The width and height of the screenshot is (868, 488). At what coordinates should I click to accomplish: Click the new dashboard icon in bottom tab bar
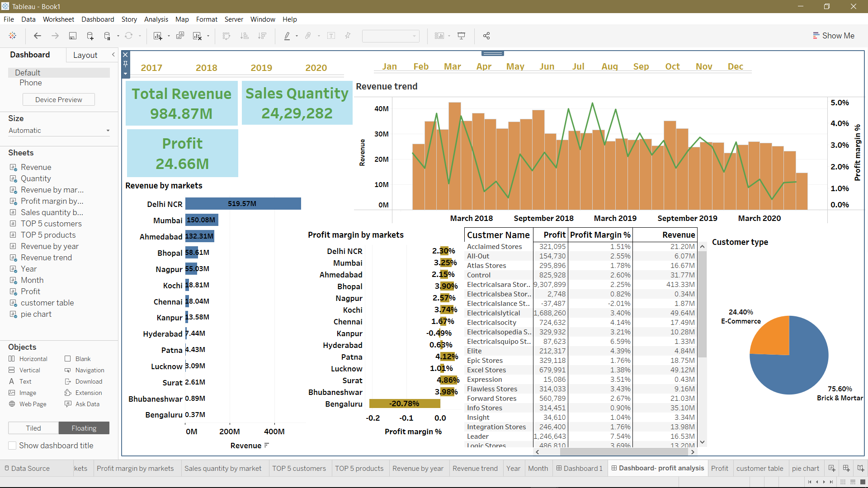pos(846,468)
